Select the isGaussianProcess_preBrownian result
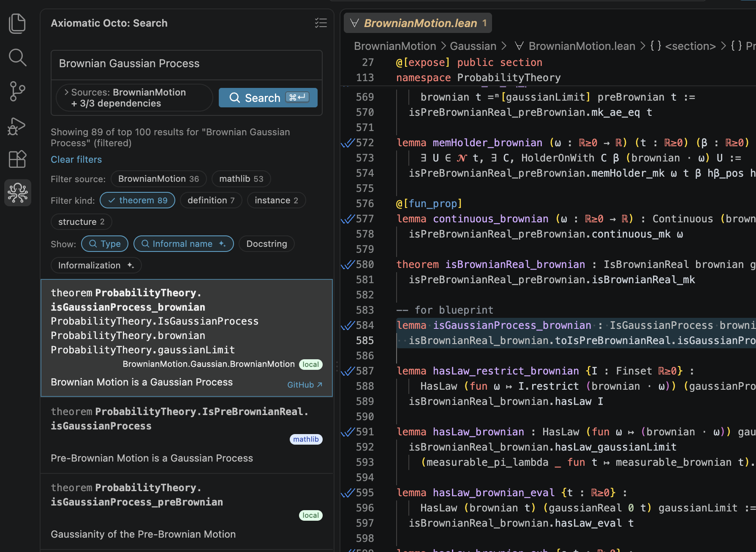756x552 pixels. click(x=186, y=511)
